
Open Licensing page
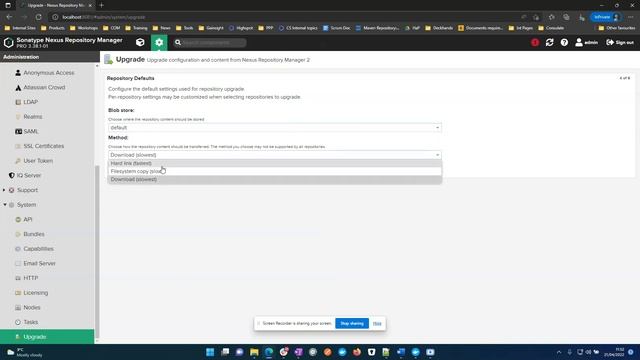click(x=36, y=293)
